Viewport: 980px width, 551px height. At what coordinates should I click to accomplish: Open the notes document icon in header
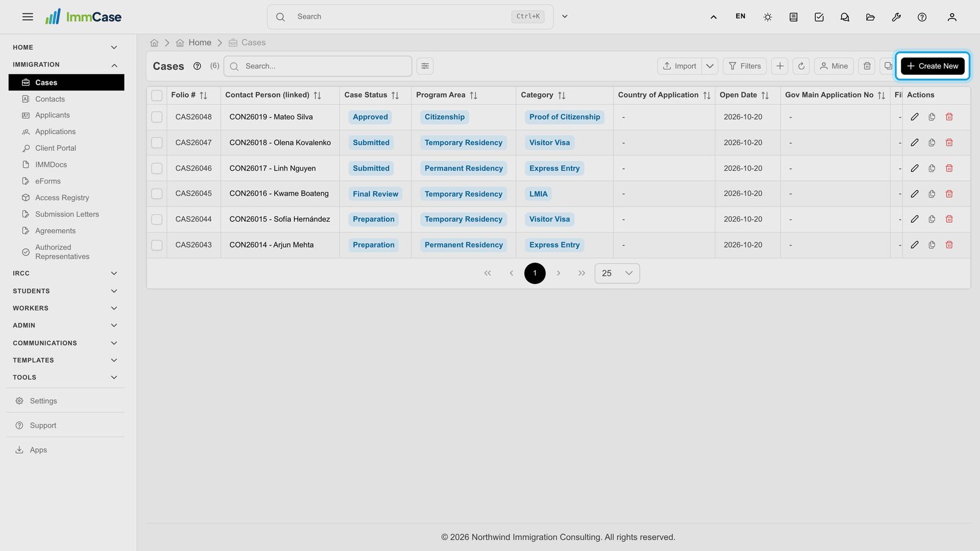pos(793,17)
